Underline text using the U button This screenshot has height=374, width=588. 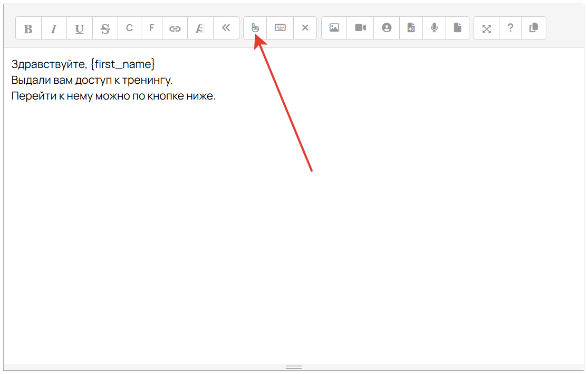(x=80, y=28)
